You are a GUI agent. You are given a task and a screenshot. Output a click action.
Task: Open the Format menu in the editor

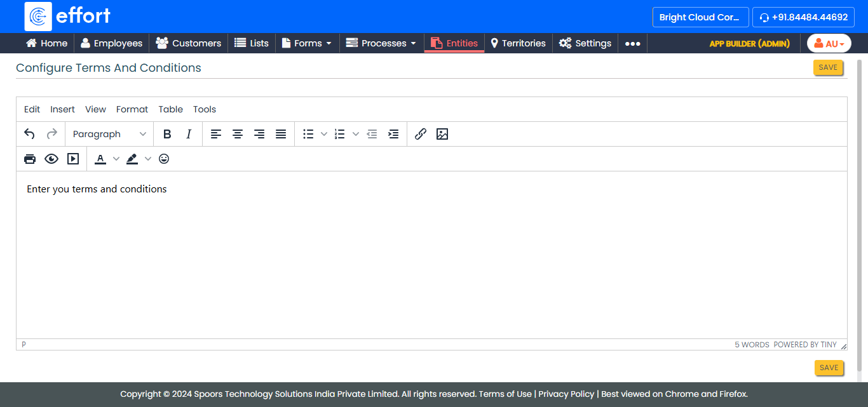[132, 109]
